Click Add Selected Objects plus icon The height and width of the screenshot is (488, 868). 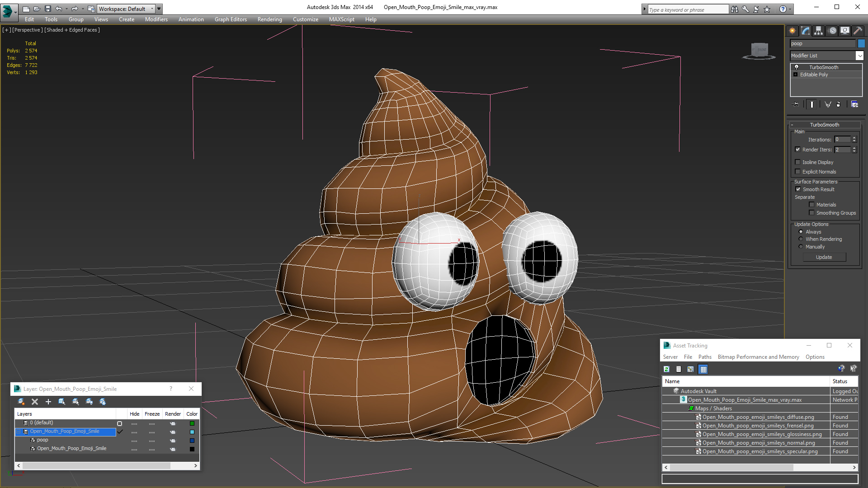[x=48, y=402]
